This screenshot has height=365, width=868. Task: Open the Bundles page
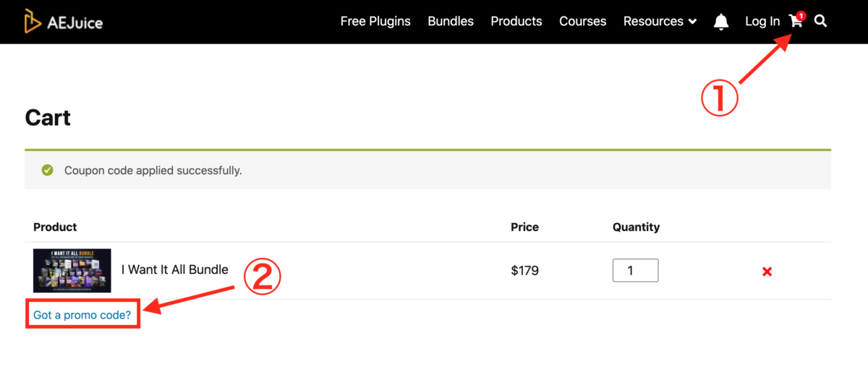451,22
